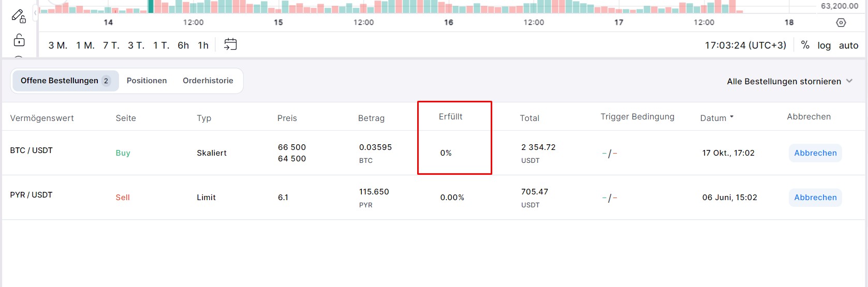
Task: Open chart settings hexagon gear icon
Action: [x=841, y=23]
